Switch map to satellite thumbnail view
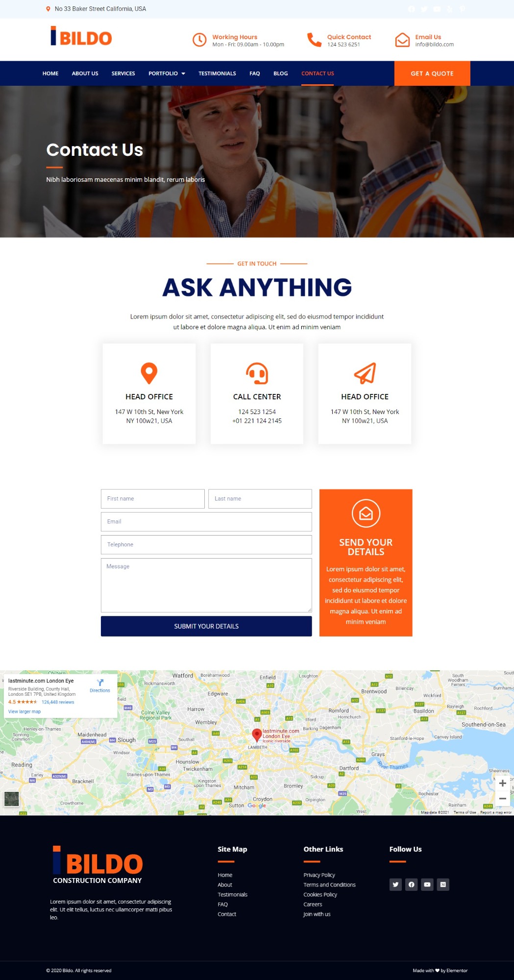The image size is (514, 980). 11,799
